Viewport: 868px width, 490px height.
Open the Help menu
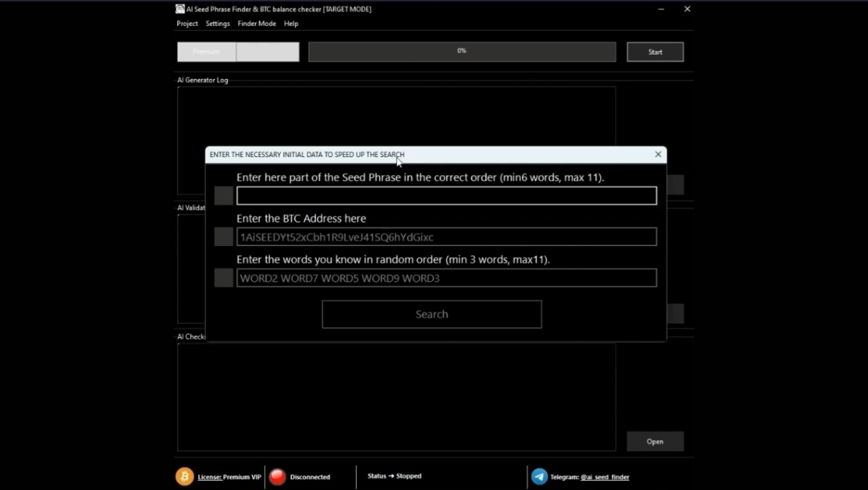[x=291, y=24]
